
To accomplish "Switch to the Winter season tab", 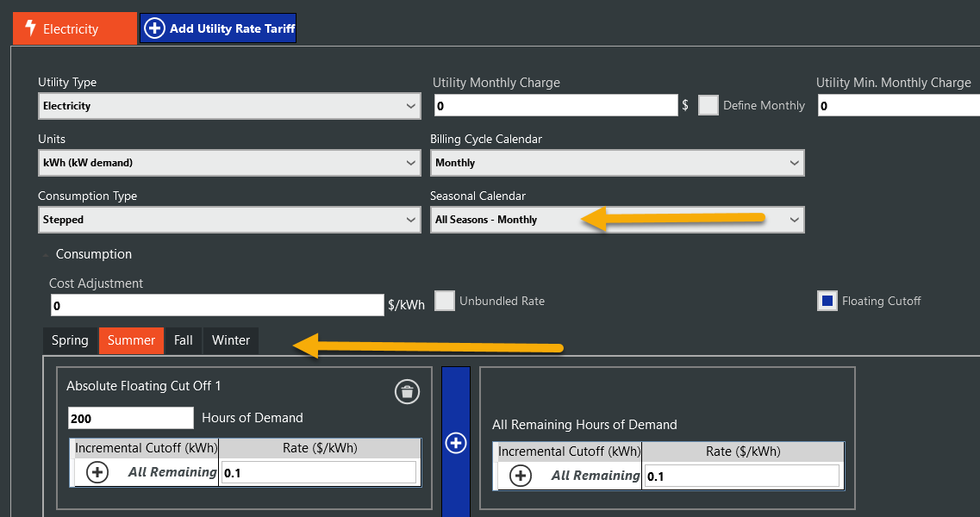I will point(230,340).
